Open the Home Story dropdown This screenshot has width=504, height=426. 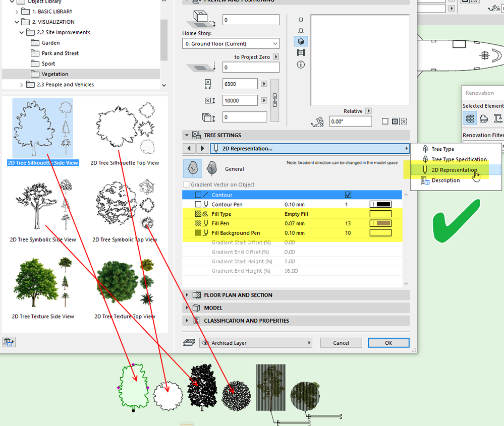(x=231, y=44)
